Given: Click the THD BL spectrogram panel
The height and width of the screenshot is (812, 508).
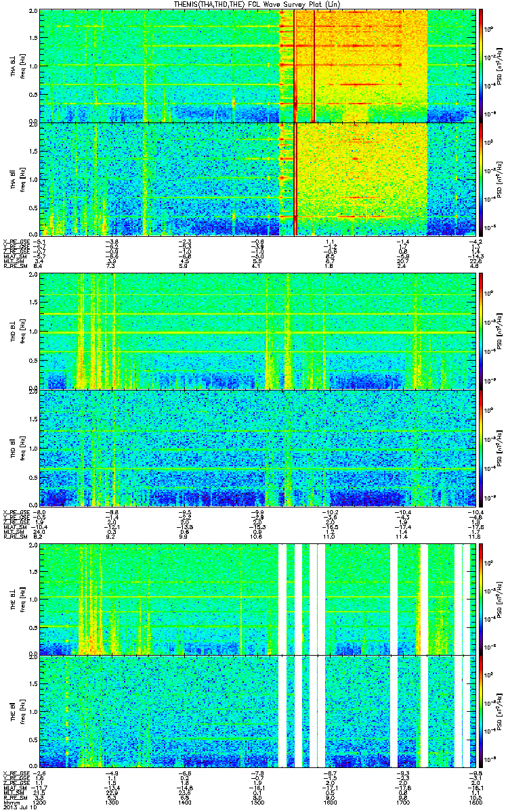Looking at the screenshot, I should 257,332.
